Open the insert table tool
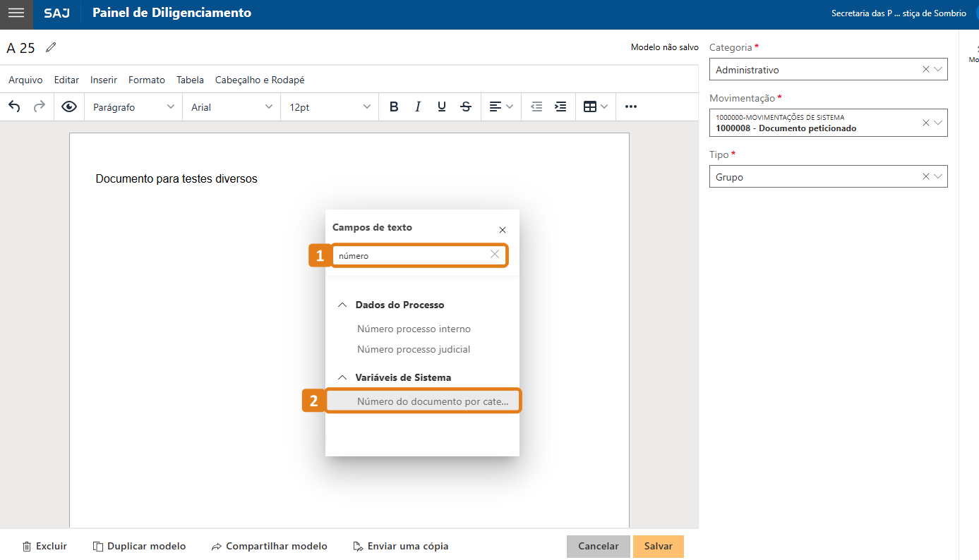Screen dimensions: 979x560 [x=590, y=106]
